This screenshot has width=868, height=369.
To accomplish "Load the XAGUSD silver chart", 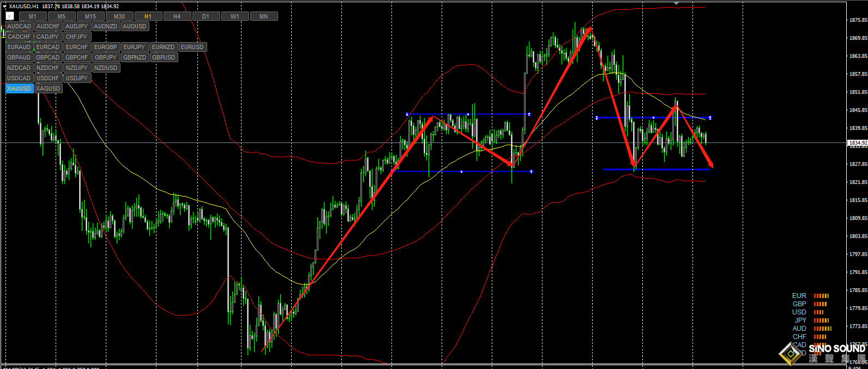I will tap(48, 88).
